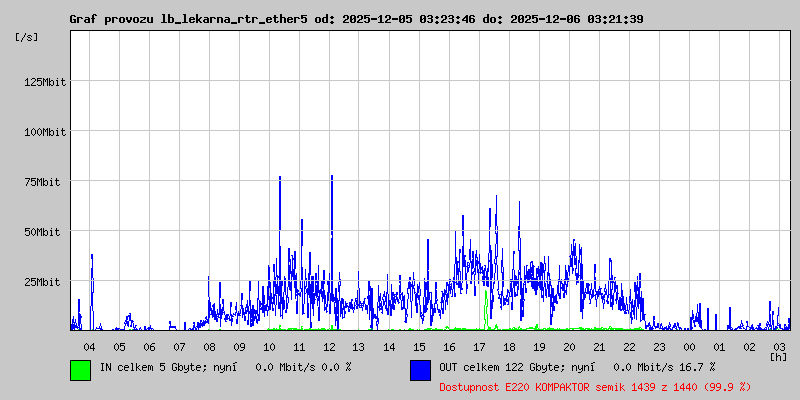Click the 125Mbit y-axis label
The image size is (800, 400).
45,82
